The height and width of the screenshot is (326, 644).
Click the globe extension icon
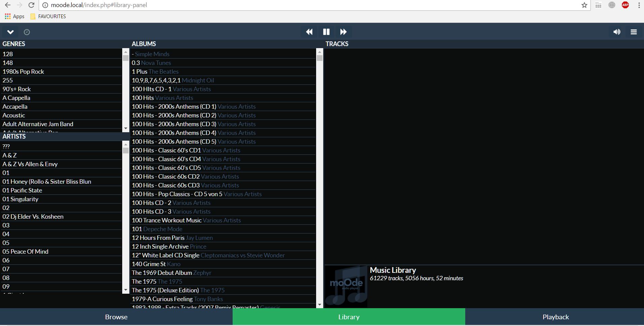612,5
